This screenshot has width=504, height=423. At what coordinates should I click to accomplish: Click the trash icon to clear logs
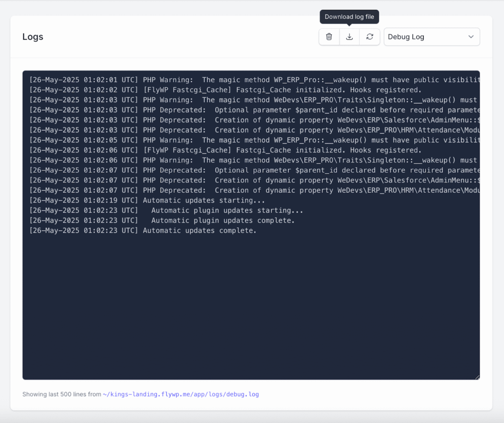[x=329, y=36]
